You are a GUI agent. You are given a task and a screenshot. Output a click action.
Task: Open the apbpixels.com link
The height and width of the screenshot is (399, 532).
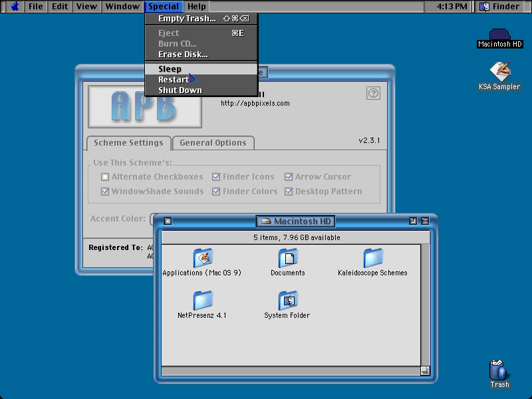click(x=255, y=103)
